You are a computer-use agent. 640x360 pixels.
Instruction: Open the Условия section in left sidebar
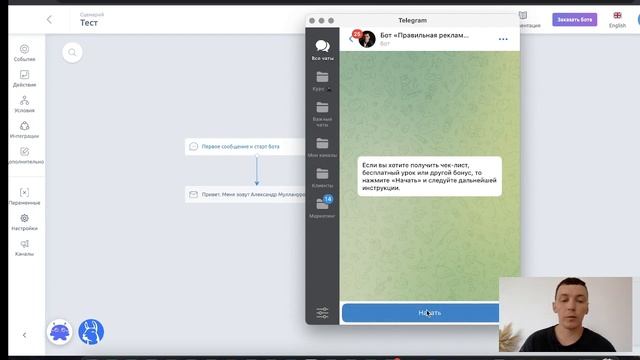pos(24,104)
